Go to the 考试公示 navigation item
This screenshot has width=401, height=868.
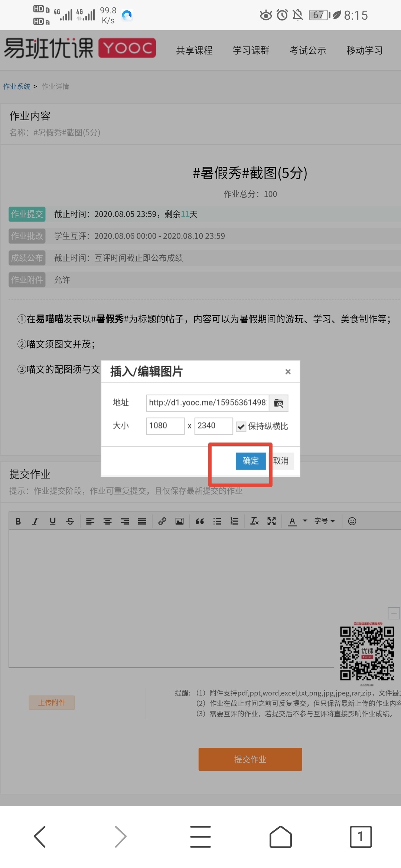coord(308,50)
